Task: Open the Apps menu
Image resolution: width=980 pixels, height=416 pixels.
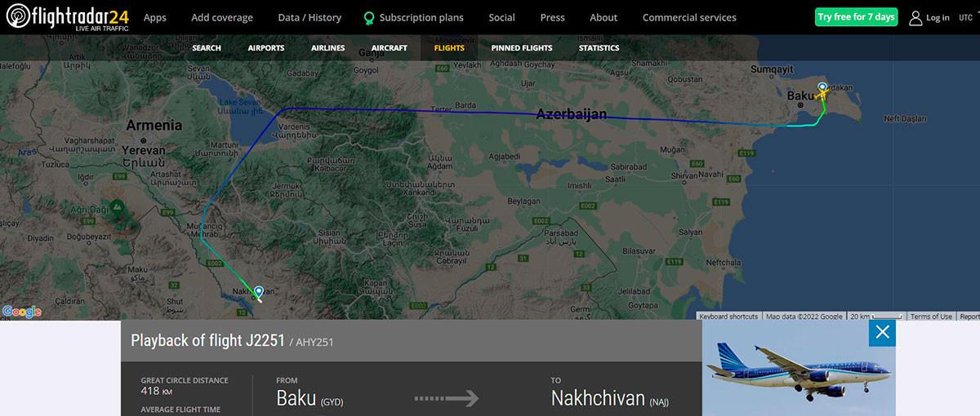Action: 155,17
